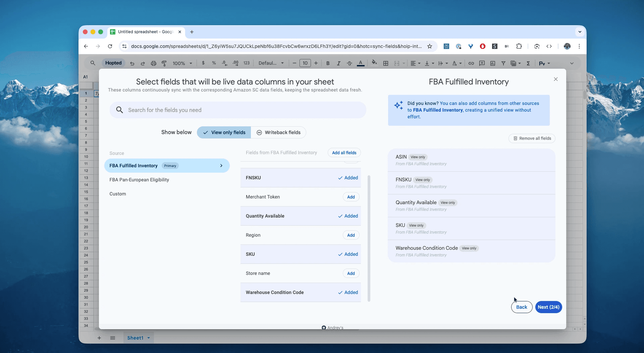Undo the last action

pyautogui.click(x=132, y=63)
